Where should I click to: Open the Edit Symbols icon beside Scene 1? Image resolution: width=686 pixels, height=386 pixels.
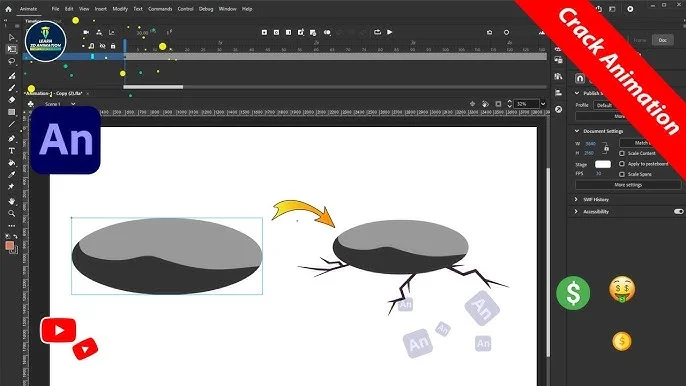pyautogui.click(x=31, y=104)
